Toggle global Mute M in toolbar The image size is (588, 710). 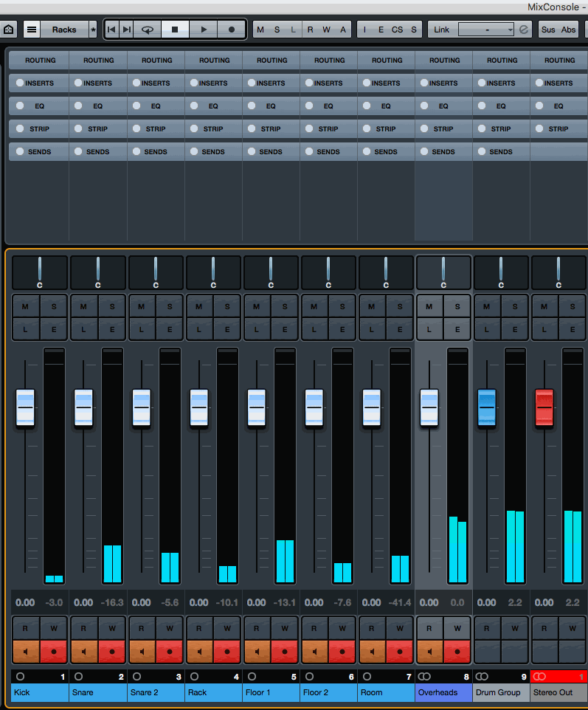tap(260, 30)
